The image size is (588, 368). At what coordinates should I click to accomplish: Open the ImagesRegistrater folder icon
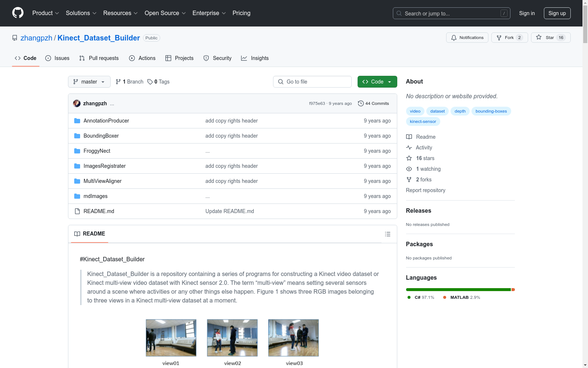tap(77, 166)
